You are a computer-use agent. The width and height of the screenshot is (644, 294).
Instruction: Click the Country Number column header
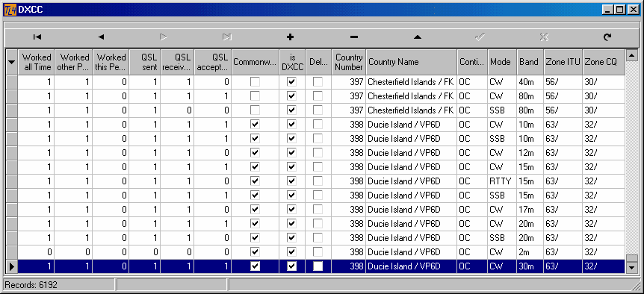[349, 62]
